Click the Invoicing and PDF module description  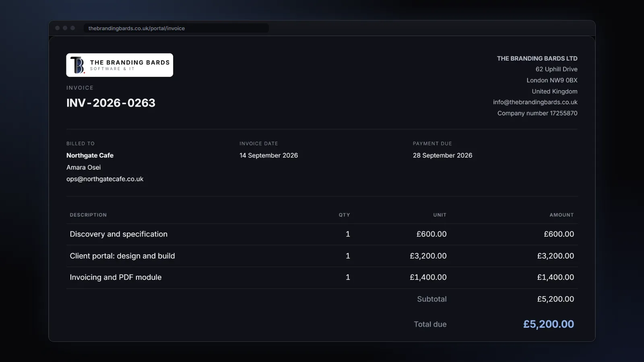pos(116,277)
